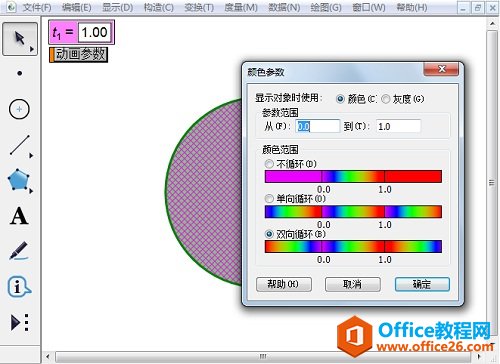Screen dimensions: 500x364
Task: Open the 度量(M) menu
Action: 241,7
